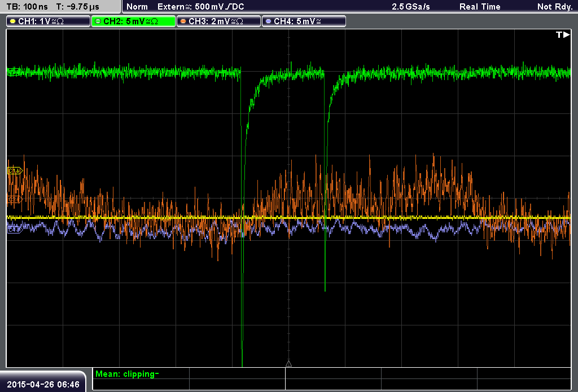This screenshot has height=392, width=578.
Task: Select the CH3: 2mV channel tab
Action: point(218,21)
